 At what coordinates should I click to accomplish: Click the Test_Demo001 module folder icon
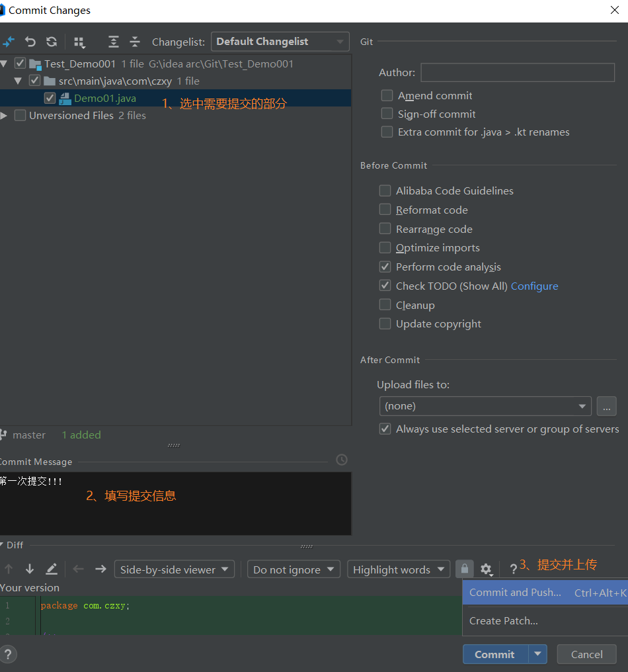(35, 64)
